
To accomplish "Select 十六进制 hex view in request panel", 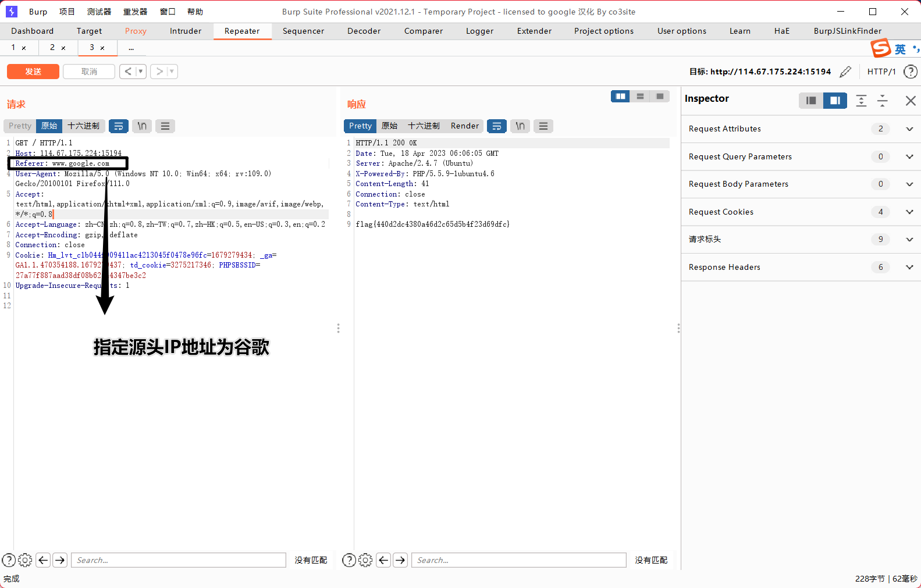I will pyautogui.click(x=83, y=126).
